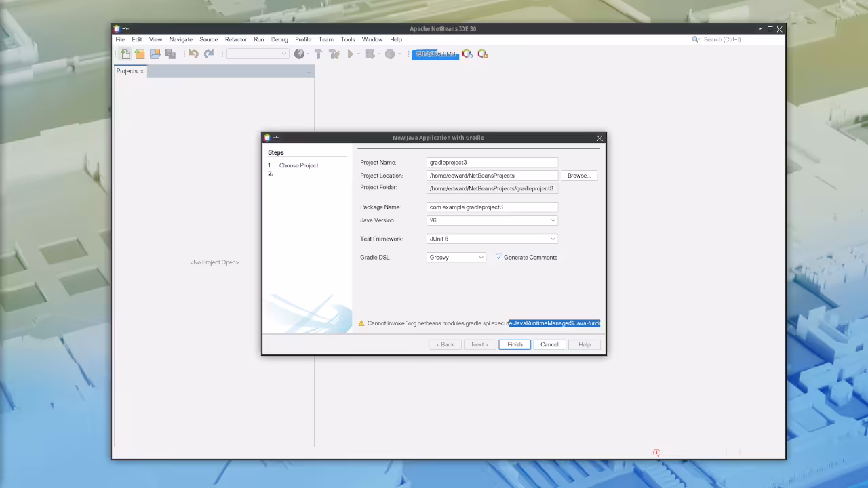Click the Browse... button

tap(578, 176)
